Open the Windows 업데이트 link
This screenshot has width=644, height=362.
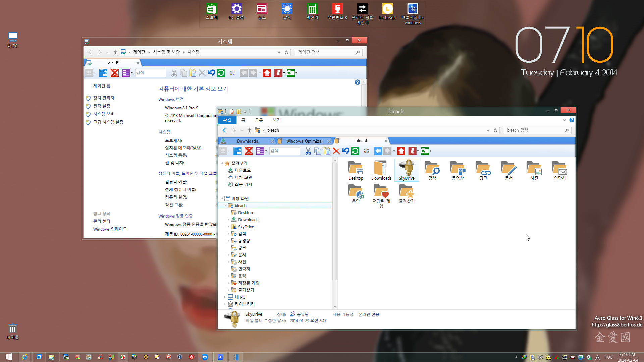pos(110,229)
